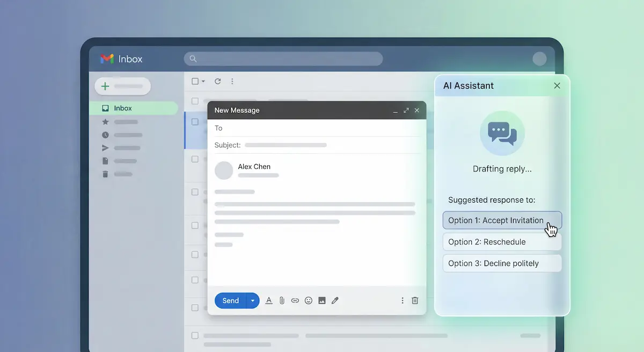
Task: Click the New Message title bar text
Action: (x=237, y=110)
